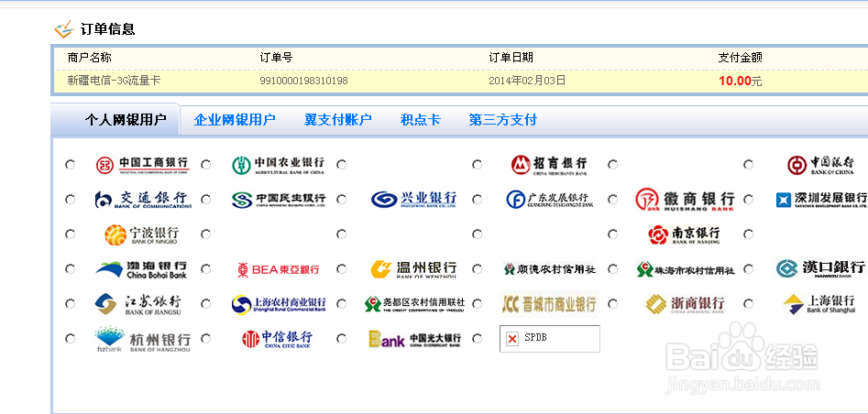Click the 珠海市农村信用社 logo
This screenshot has height=414, width=868.
point(686,269)
